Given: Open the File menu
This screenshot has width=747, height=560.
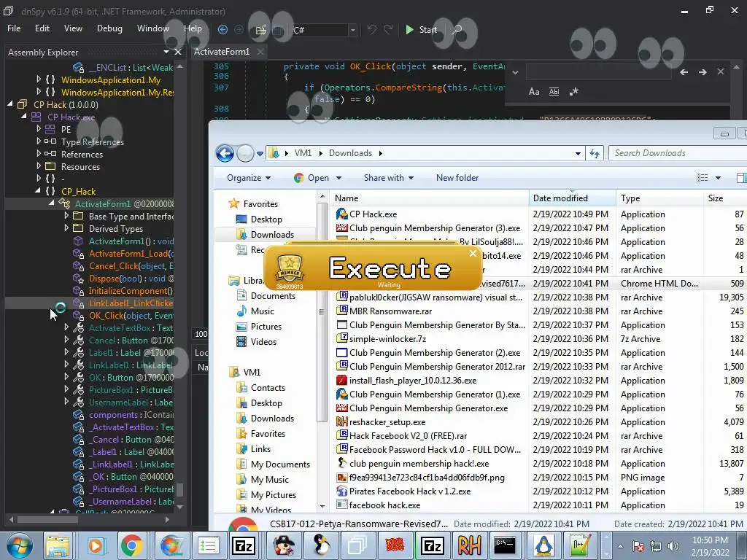Looking at the screenshot, I should (x=14, y=28).
